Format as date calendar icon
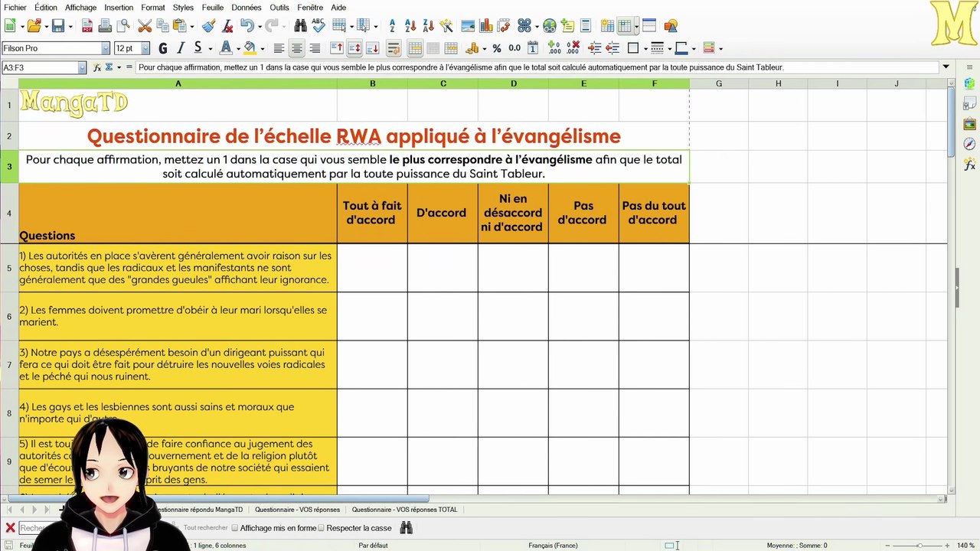This screenshot has height=551, width=980. pyautogui.click(x=533, y=48)
